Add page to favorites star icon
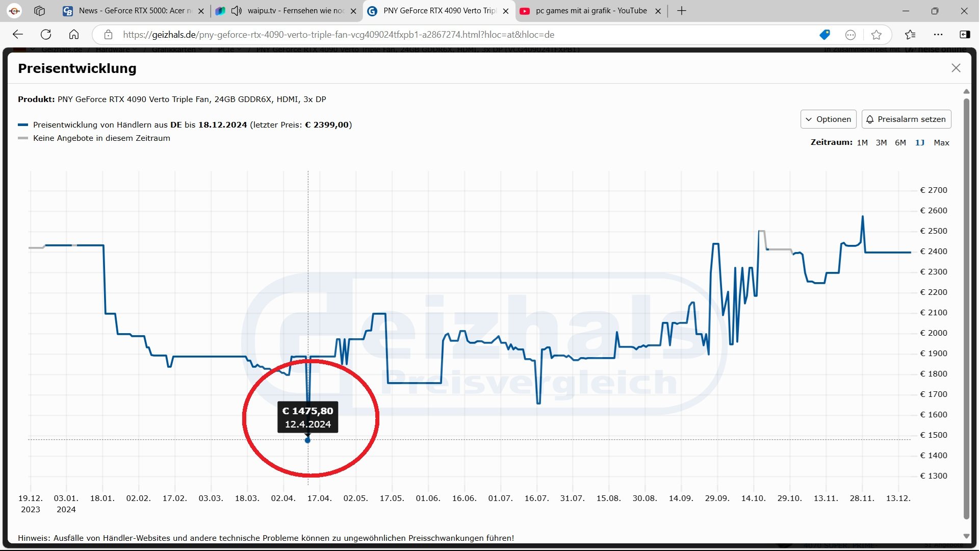The height and width of the screenshot is (551, 980). 876,35
